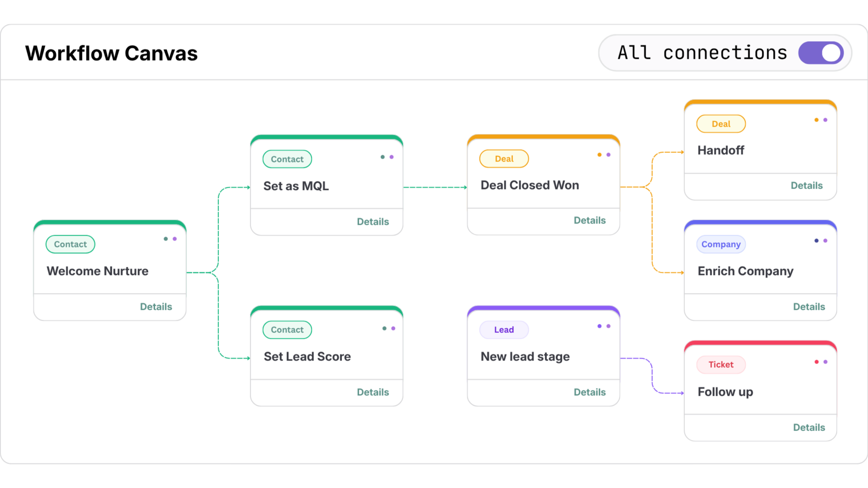Click the Deal tag on Deal Closed Won
Screen dimensions: 868x488
click(504, 159)
